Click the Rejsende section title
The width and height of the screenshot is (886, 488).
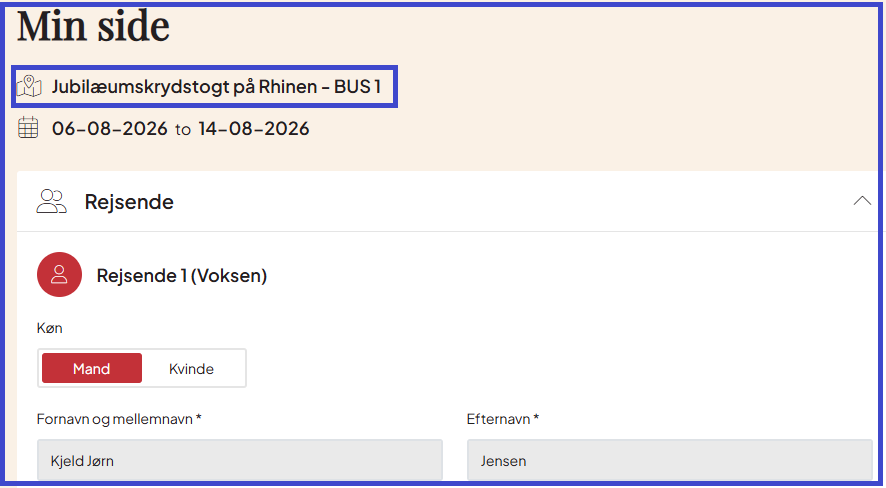pyautogui.click(x=129, y=202)
